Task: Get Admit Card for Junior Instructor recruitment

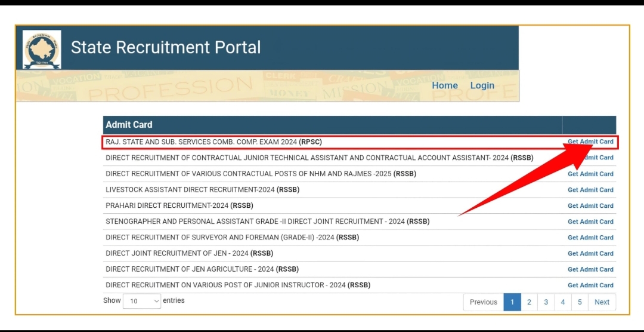Action: click(590, 285)
